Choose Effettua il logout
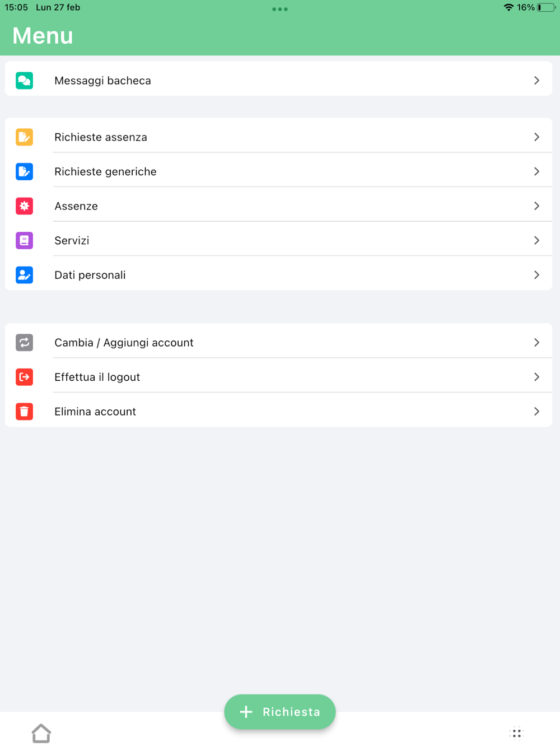560x747 pixels. click(97, 377)
